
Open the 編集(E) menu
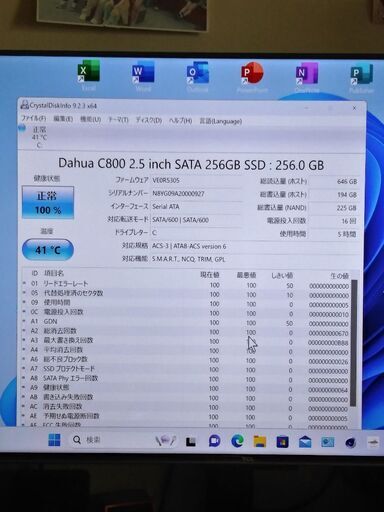click(63, 119)
